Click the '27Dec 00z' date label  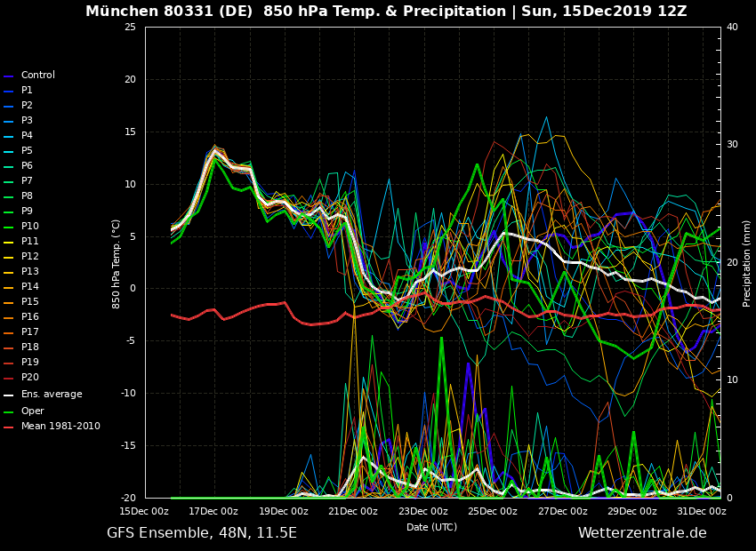point(563,511)
